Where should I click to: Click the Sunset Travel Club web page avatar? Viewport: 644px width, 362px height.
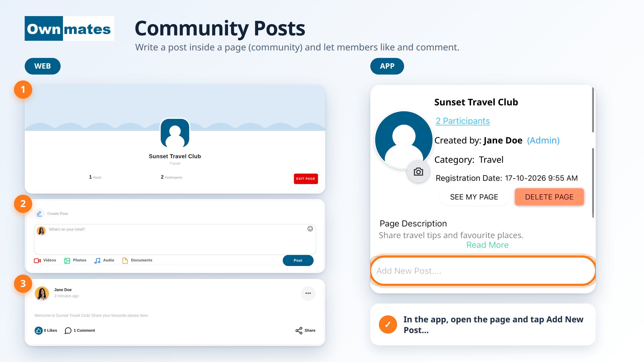coord(175,133)
